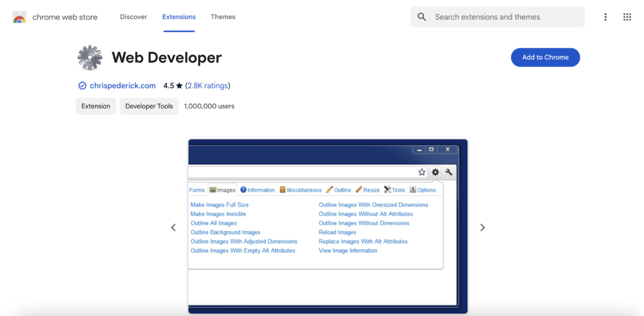The height and width of the screenshot is (316, 644).
Task: Click the Add to Chrome button
Action: pos(545,57)
